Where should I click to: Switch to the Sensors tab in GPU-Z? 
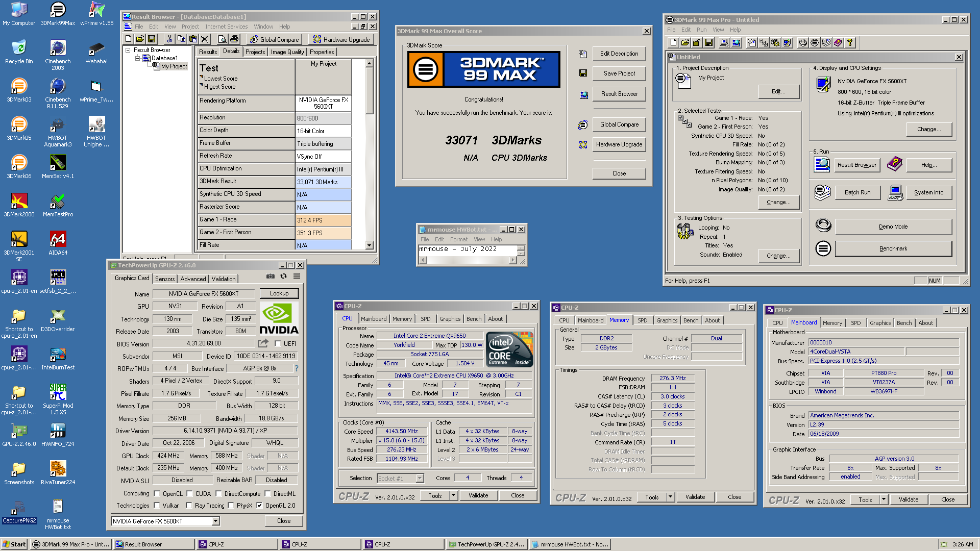tap(165, 279)
